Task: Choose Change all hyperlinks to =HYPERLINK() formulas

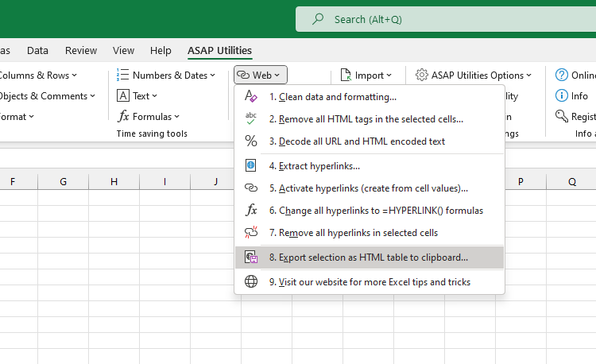Action: pos(370,210)
